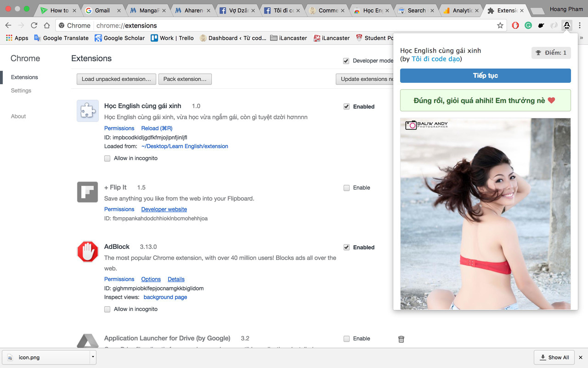Open Settings in the Chrome sidebar

(21, 91)
